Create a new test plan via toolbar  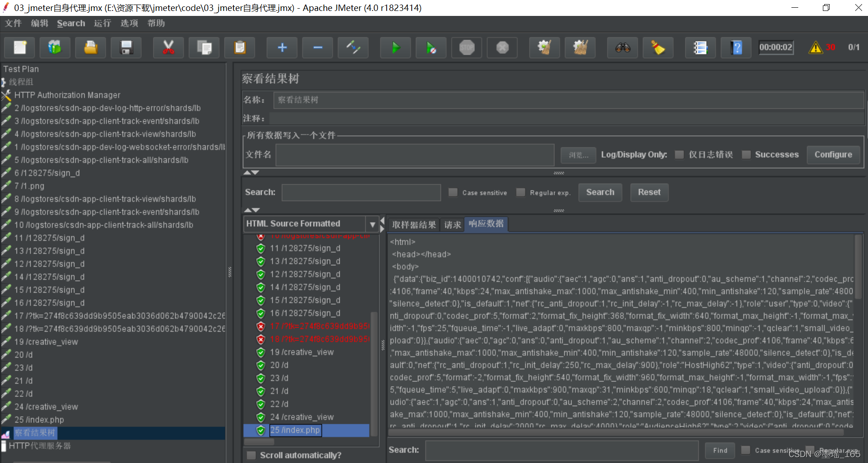point(20,47)
